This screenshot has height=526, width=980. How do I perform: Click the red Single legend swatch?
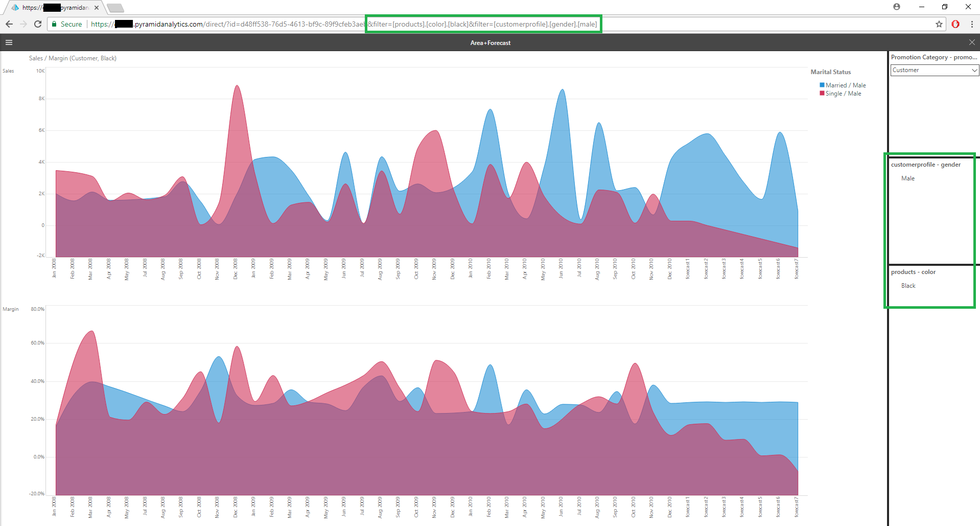822,93
